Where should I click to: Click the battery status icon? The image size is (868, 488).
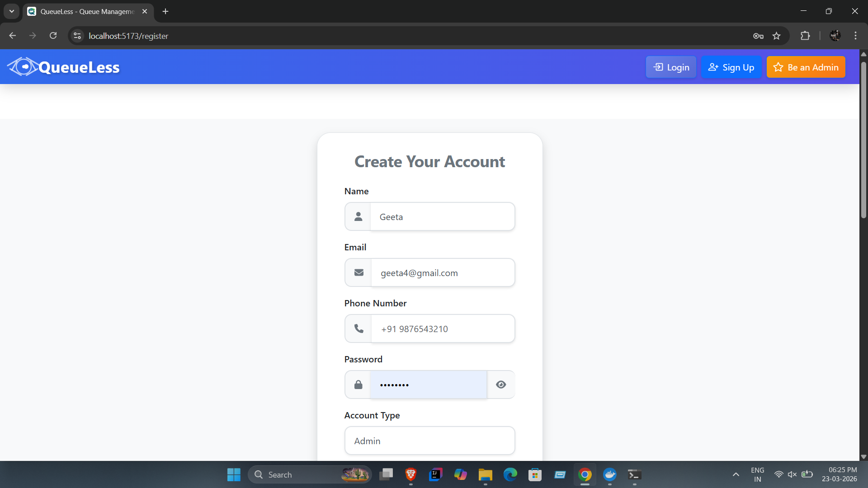click(x=807, y=474)
